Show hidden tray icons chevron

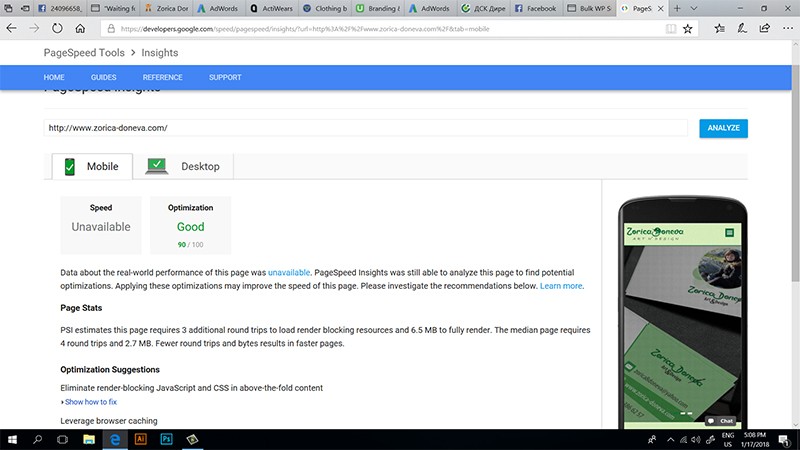670,440
